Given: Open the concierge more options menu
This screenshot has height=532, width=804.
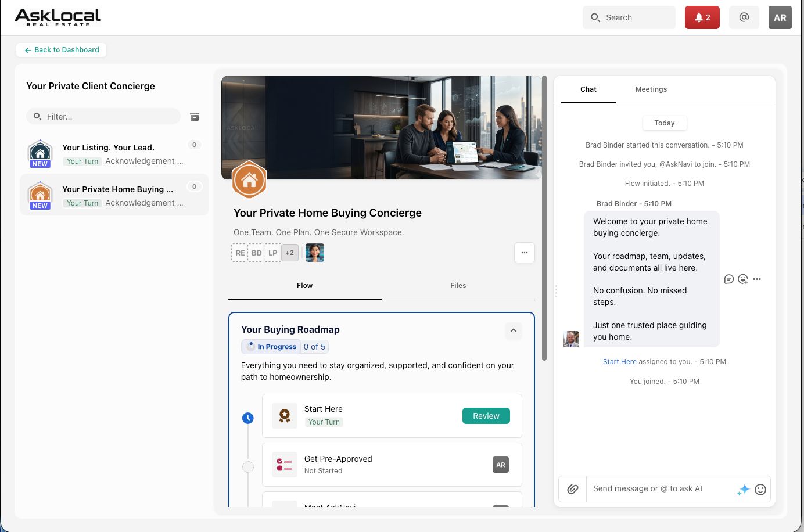Looking at the screenshot, I should pos(525,253).
